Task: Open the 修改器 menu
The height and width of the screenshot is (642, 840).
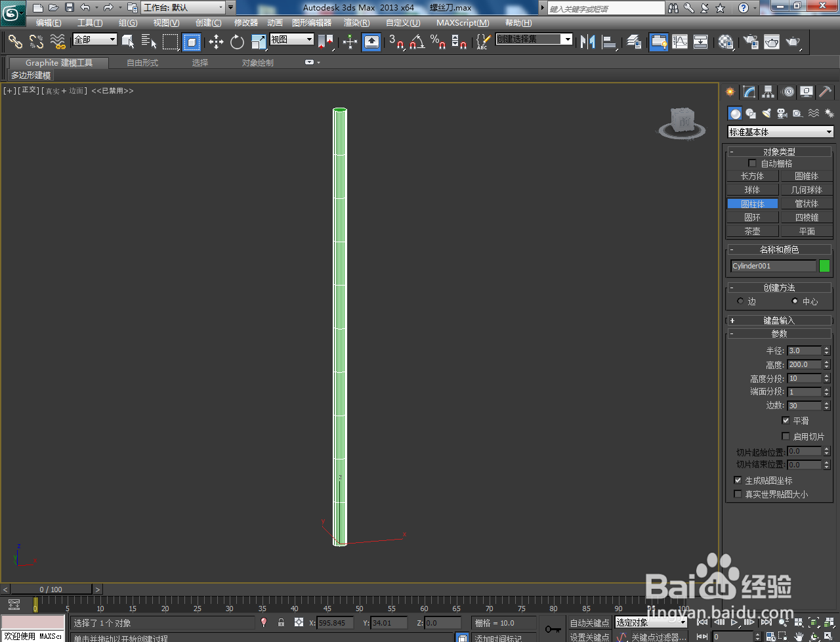Action: [x=246, y=23]
